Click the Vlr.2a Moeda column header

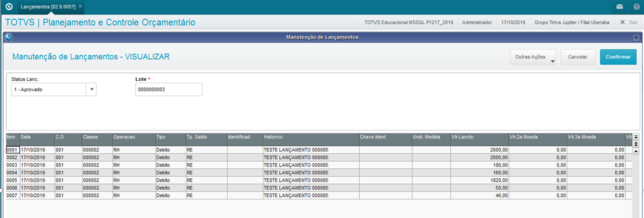click(x=538, y=139)
